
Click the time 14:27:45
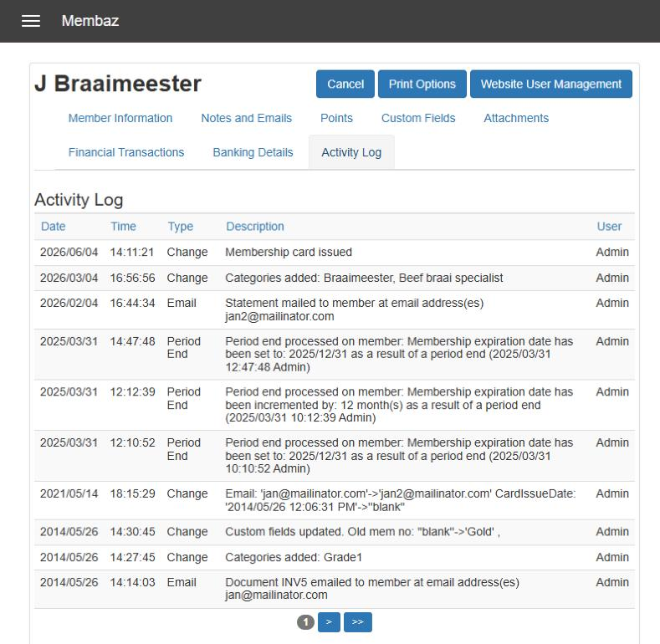[133, 557]
